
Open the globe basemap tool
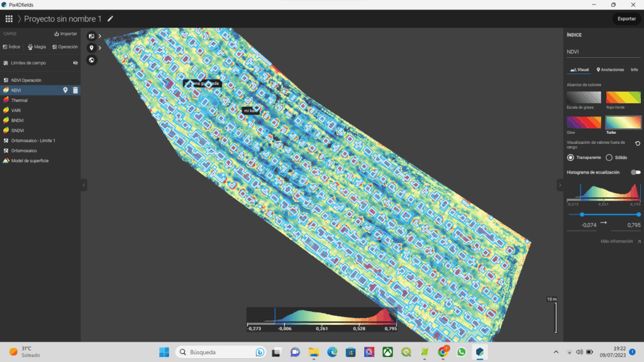click(x=92, y=60)
